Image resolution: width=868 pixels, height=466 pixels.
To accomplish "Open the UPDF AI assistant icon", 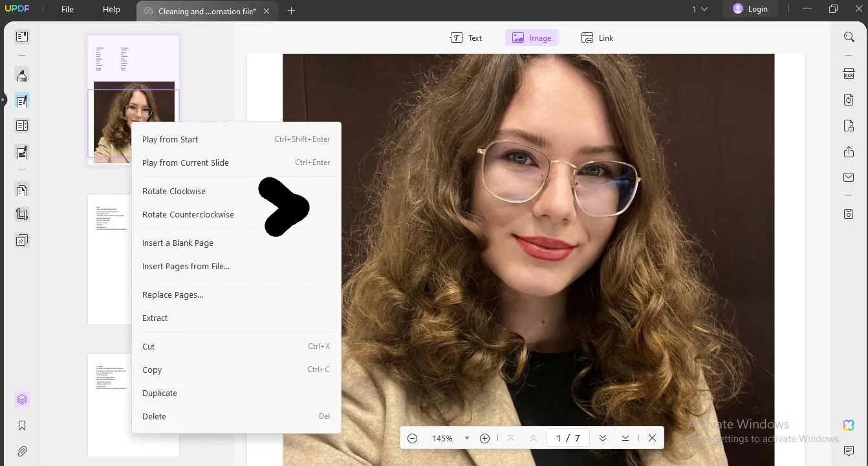I will click(849, 425).
